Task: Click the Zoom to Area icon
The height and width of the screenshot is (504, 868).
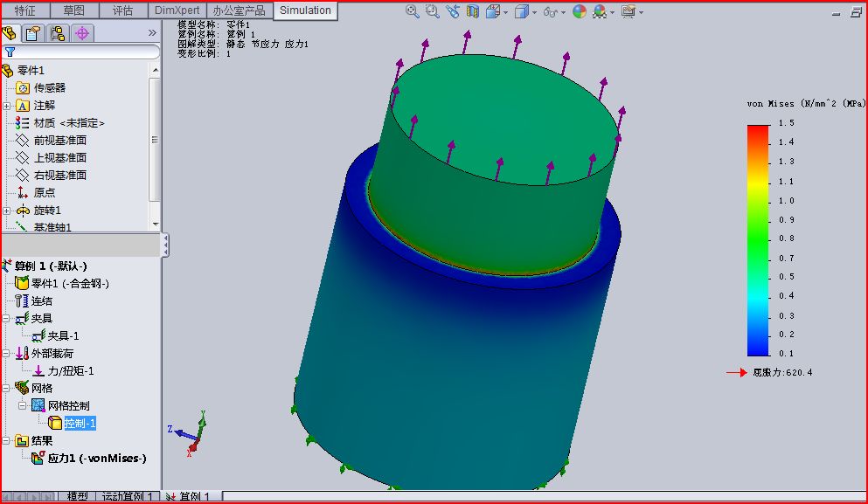Action: [x=433, y=11]
